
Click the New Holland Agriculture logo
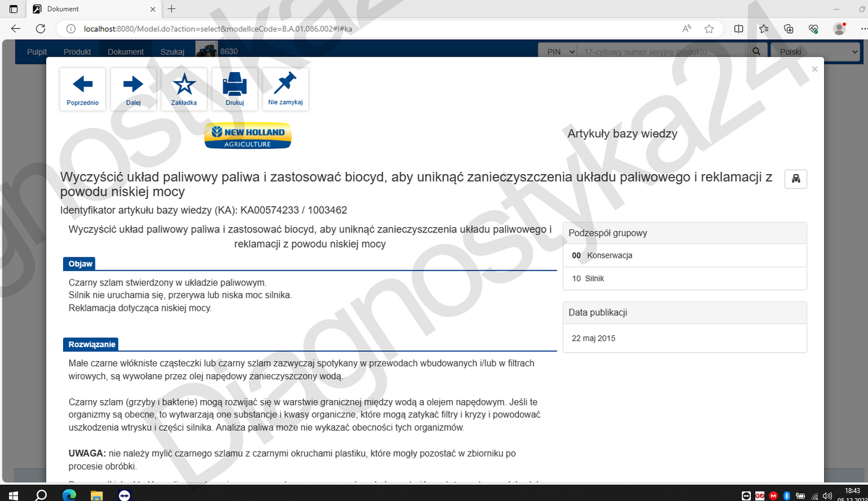[247, 136]
